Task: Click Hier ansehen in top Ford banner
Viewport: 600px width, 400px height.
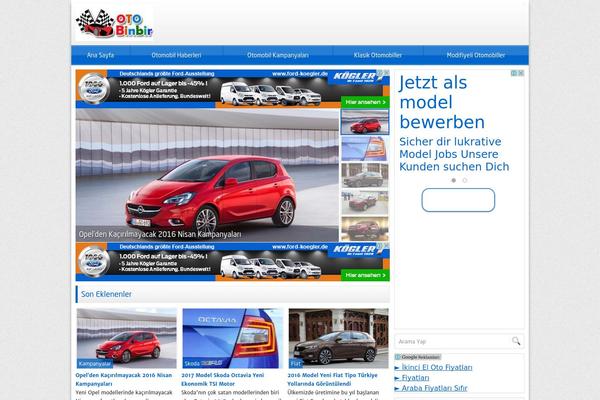Action: point(365,102)
